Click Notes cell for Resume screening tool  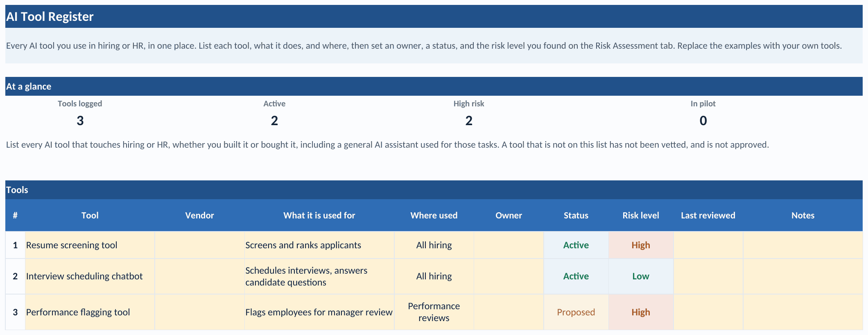[x=803, y=245]
